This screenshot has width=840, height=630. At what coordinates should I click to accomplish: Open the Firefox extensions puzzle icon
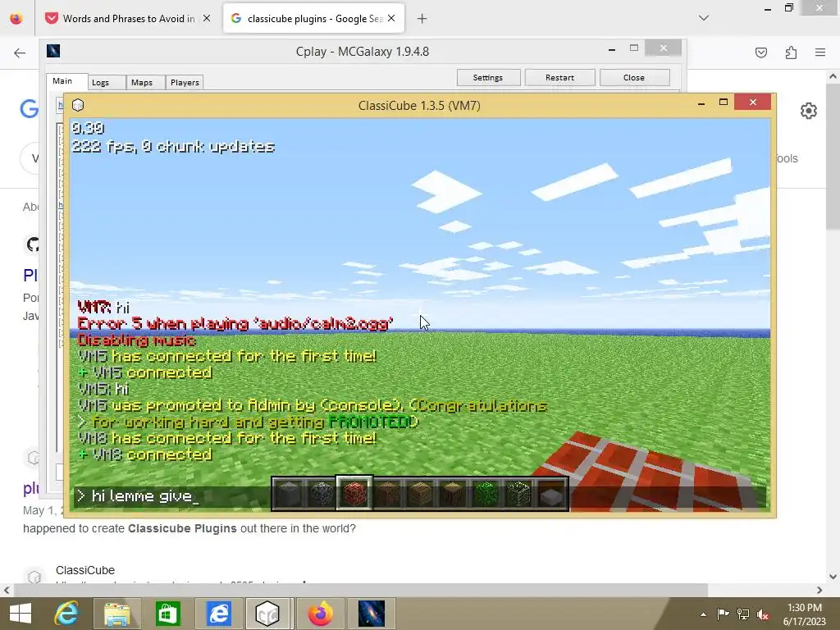coord(791,52)
